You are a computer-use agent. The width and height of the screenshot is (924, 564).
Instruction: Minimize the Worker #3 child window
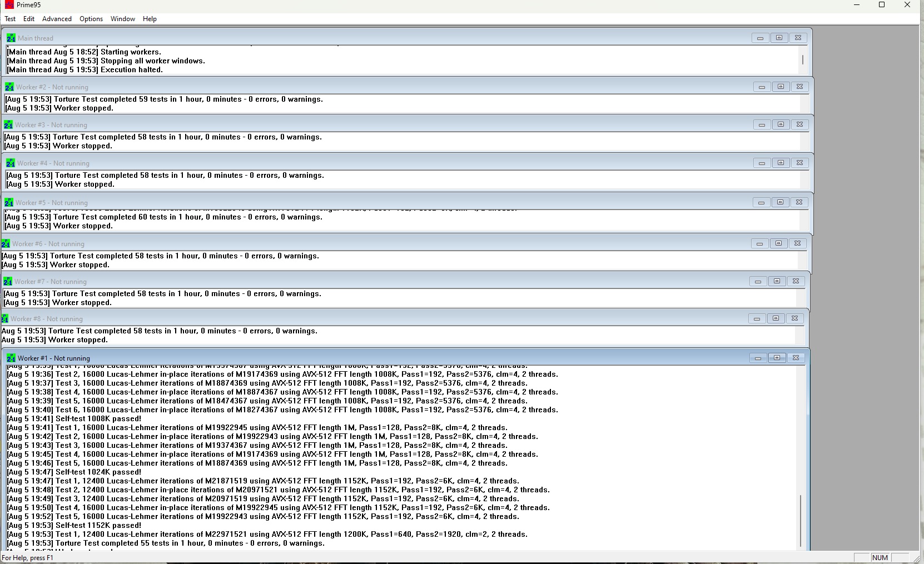tap(762, 124)
